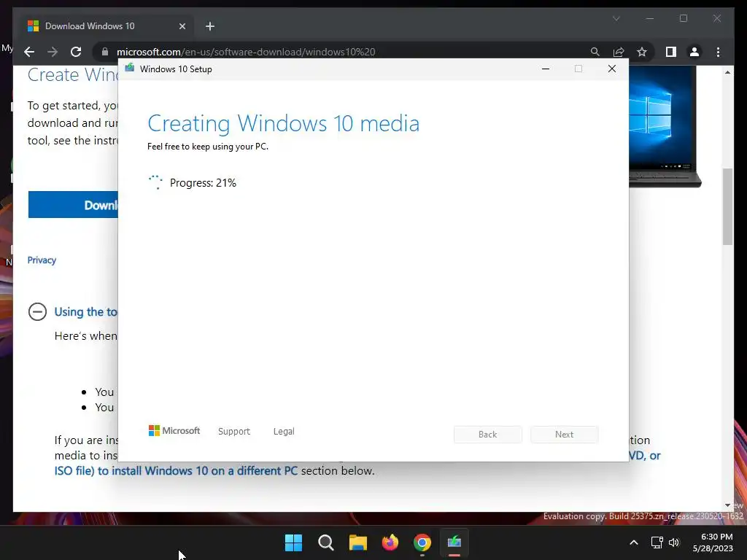Open volume control tray icon

tap(674, 542)
